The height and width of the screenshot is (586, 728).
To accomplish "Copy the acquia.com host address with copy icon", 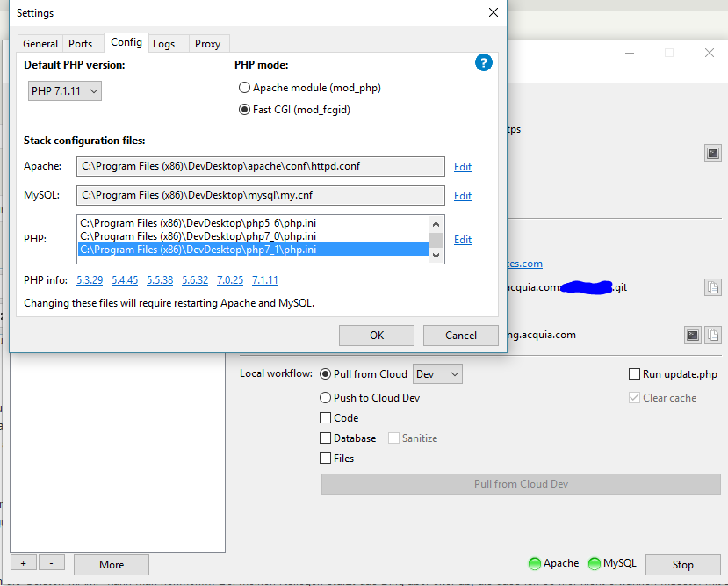I will [713, 335].
